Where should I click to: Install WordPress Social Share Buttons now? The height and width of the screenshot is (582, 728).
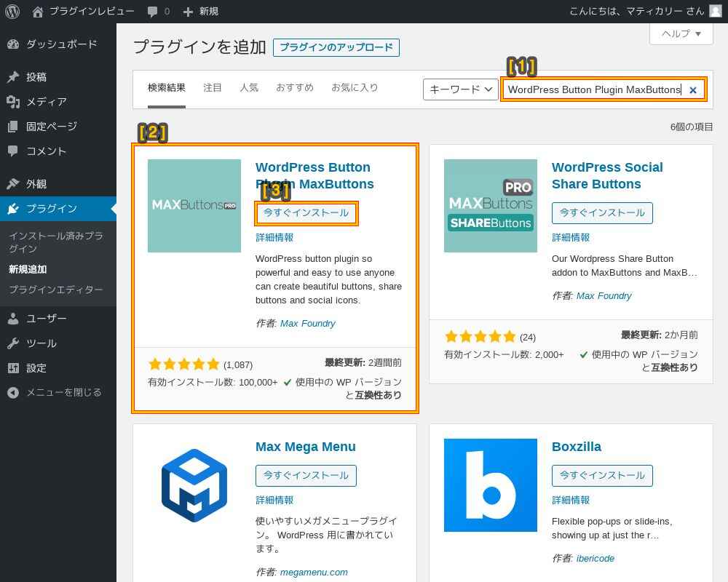(x=602, y=213)
